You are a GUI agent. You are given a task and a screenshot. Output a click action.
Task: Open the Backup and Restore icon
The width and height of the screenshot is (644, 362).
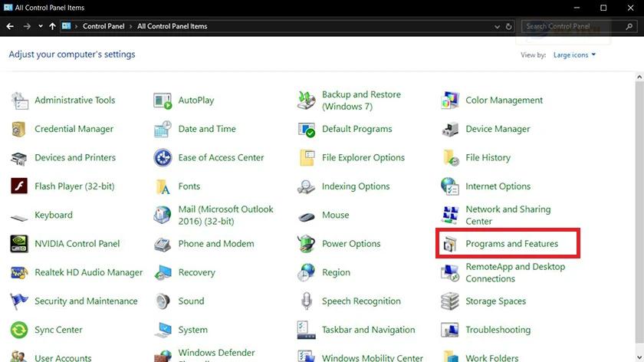(x=307, y=100)
